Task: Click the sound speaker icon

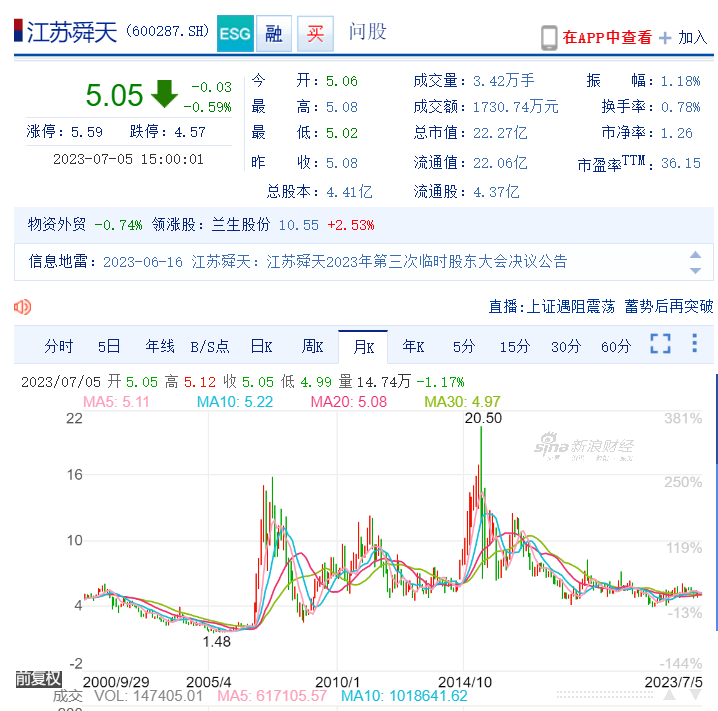Action: coord(22,307)
